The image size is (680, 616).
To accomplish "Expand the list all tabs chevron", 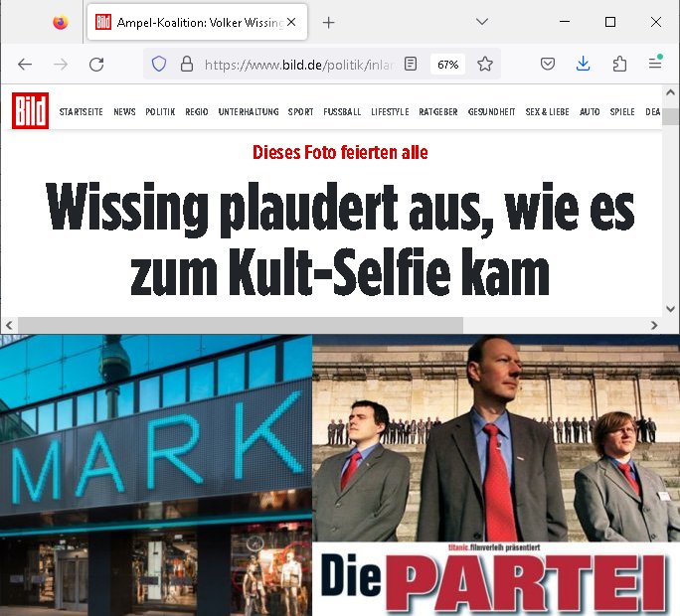I will 482,22.
